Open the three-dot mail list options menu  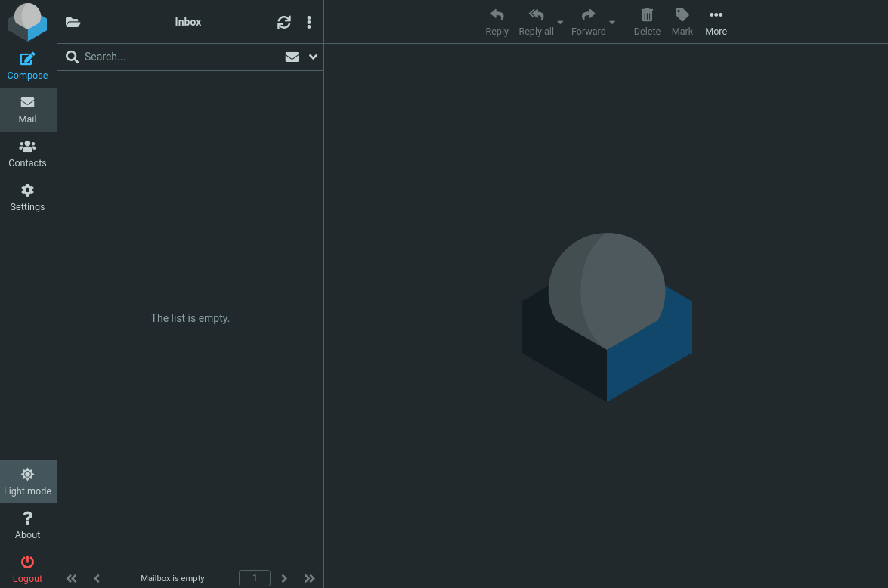point(309,23)
